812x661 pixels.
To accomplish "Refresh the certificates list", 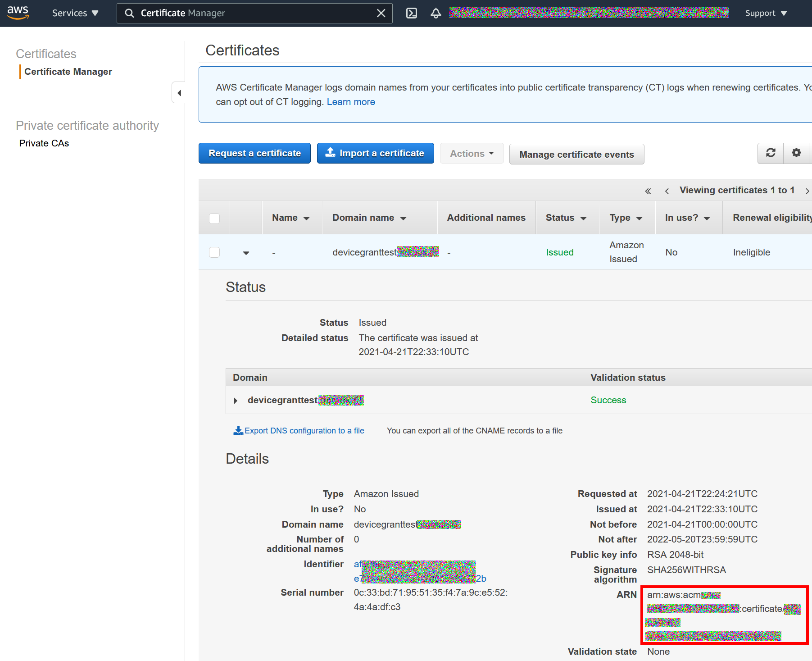I will coord(771,153).
